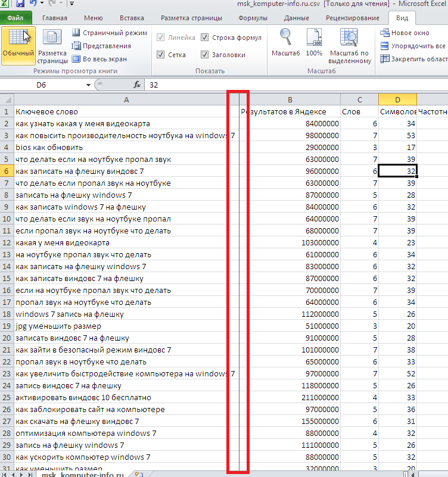Click the Redo arrow in quick access toolbar
This screenshot has height=477, width=448.
click(52, 3)
